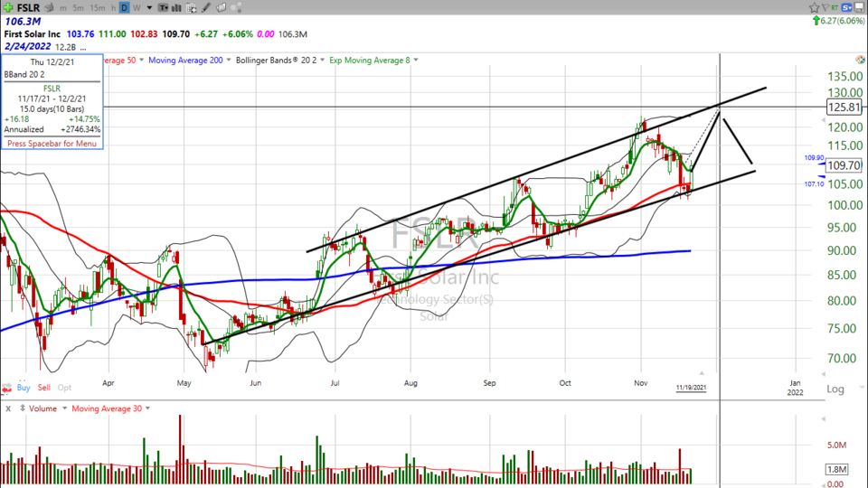The height and width of the screenshot is (488, 868).
Task: Click the Buy button
Action: point(23,387)
